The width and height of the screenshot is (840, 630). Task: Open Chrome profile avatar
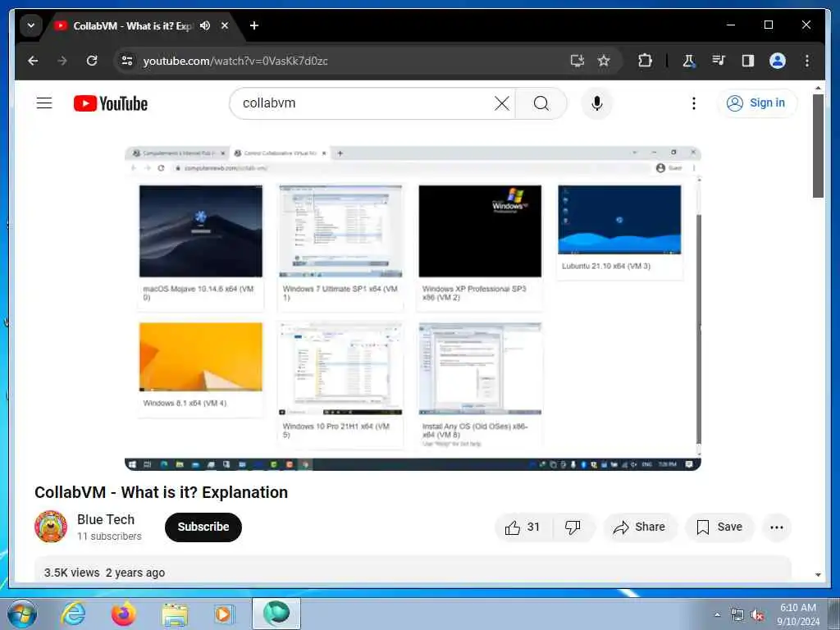(x=778, y=61)
